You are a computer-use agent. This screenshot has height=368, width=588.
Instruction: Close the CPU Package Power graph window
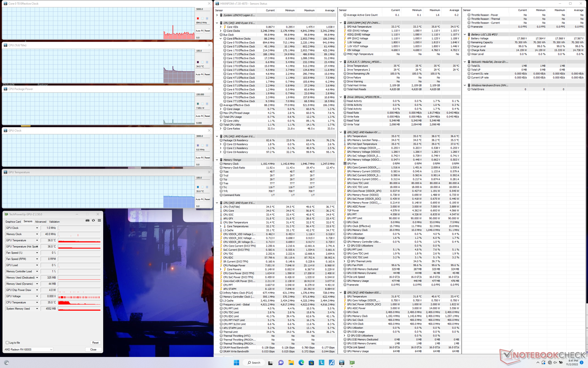pos(209,89)
